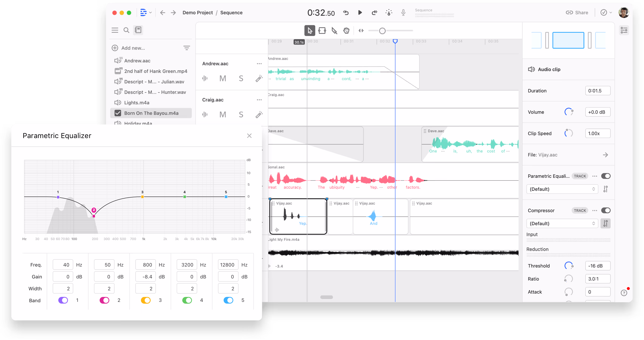The height and width of the screenshot is (340, 644).
Task: Click the waveform icon on Craig.aac track
Action: (205, 115)
